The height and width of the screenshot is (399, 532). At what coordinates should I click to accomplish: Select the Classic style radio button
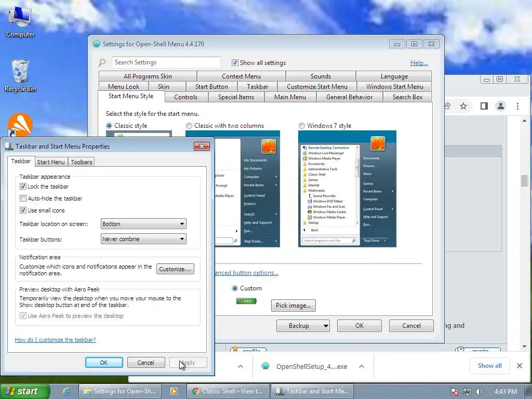coord(109,126)
